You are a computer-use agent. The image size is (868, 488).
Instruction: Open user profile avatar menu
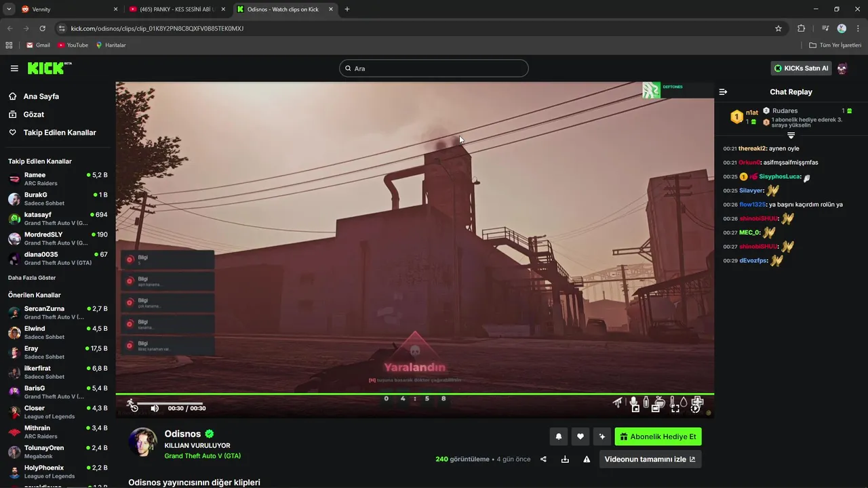coord(842,68)
